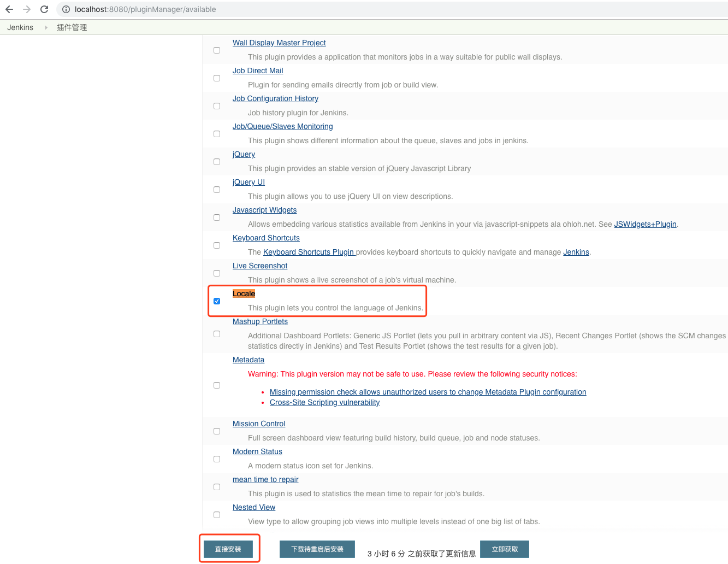Image resolution: width=728 pixels, height=564 pixels.
Task: Open the Live Screenshot link
Action: tap(260, 266)
